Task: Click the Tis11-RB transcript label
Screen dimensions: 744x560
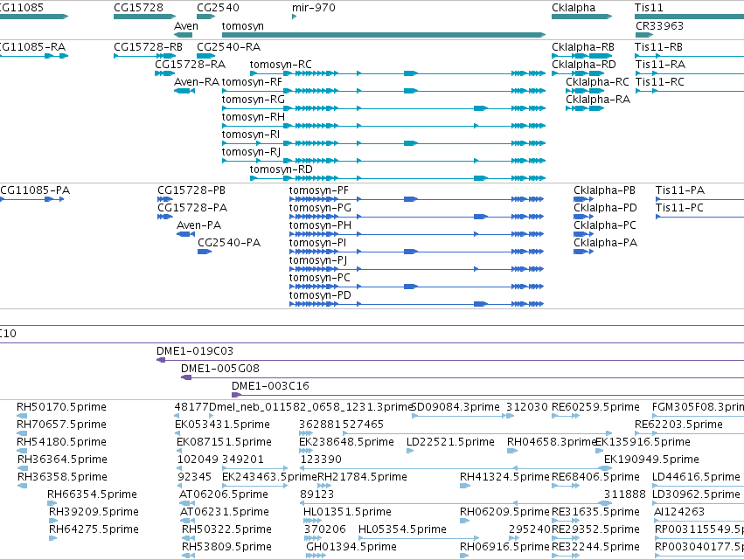Action: pos(658,47)
